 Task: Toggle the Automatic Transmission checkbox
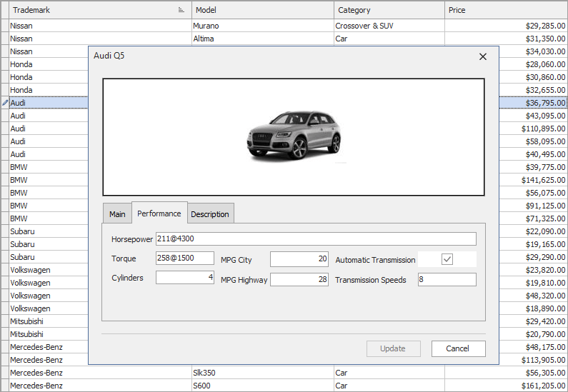click(x=447, y=259)
